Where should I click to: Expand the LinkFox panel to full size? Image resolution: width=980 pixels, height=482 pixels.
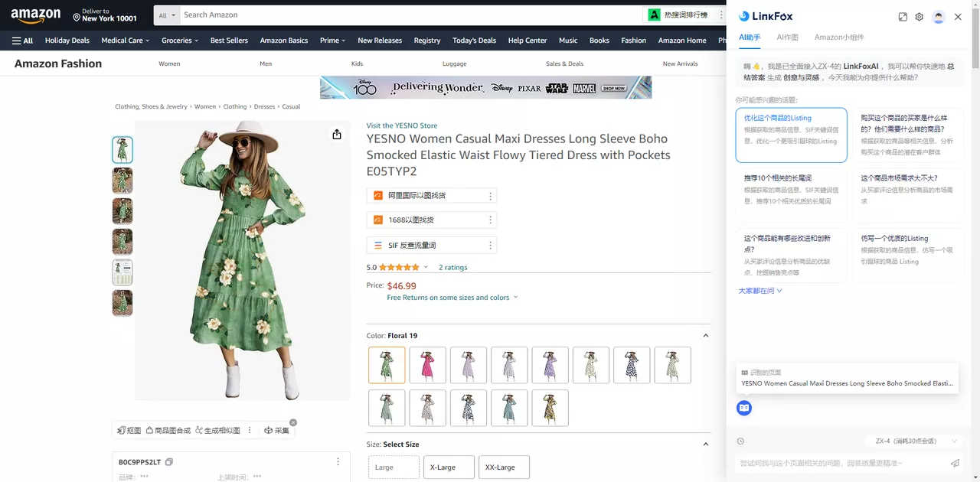point(903,17)
